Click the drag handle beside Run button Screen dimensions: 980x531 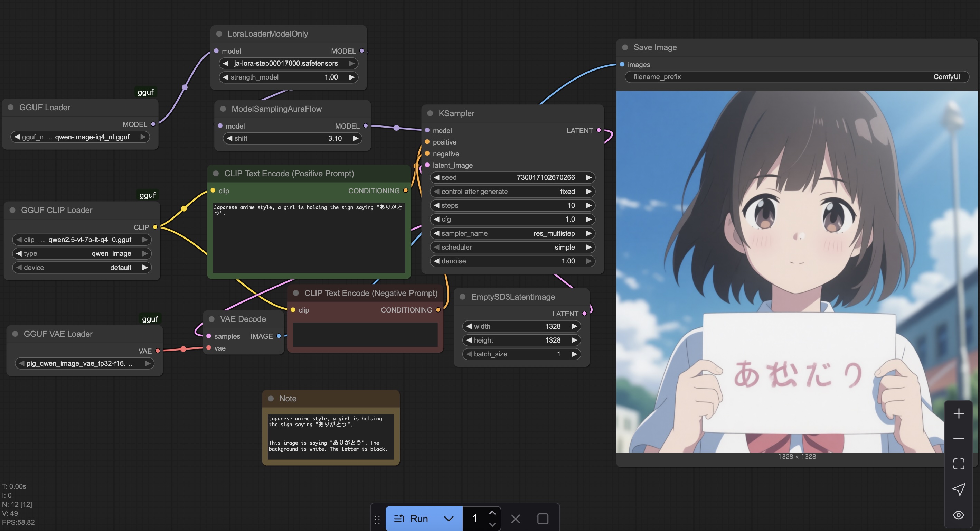377,519
